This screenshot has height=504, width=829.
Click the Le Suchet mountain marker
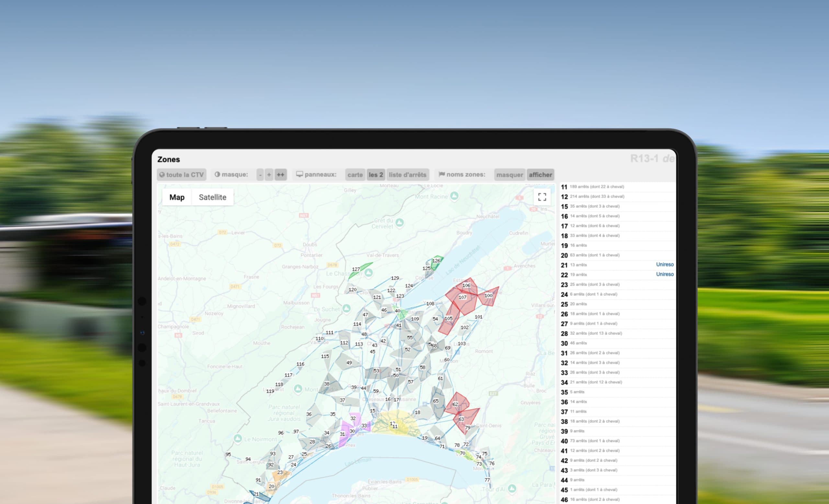(x=346, y=309)
